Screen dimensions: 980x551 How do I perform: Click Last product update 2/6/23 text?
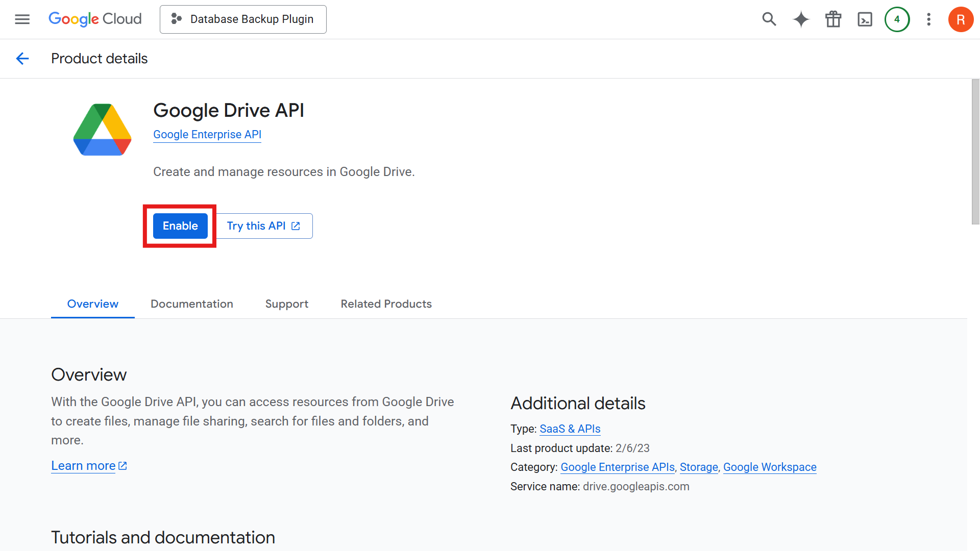(x=580, y=448)
